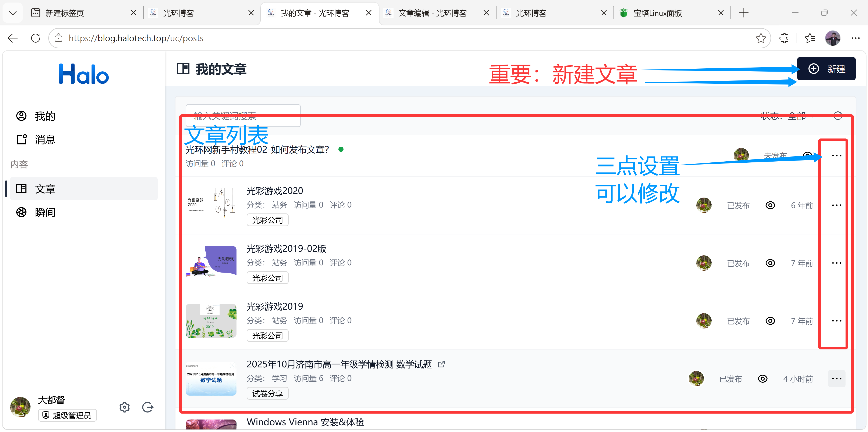Click the 新建 button
Viewport: 868px width, 432px height.
pyautogui.click(x=826, y=69)
